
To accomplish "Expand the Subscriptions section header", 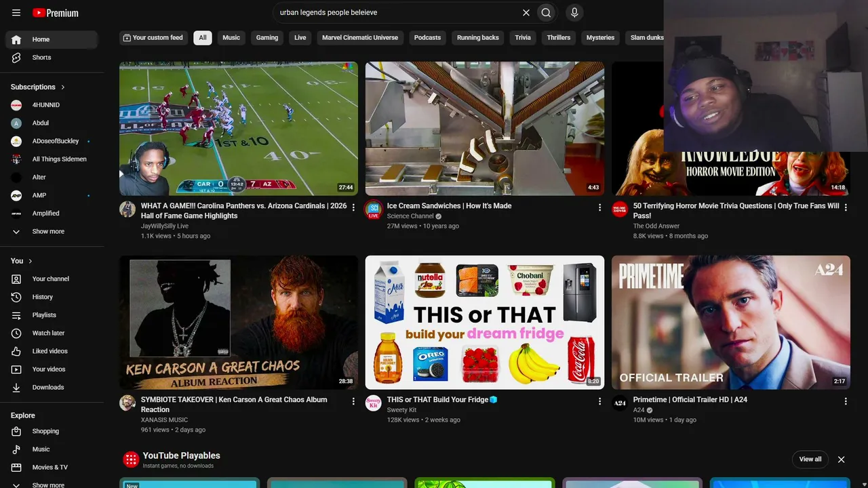I will coord(38,87).
